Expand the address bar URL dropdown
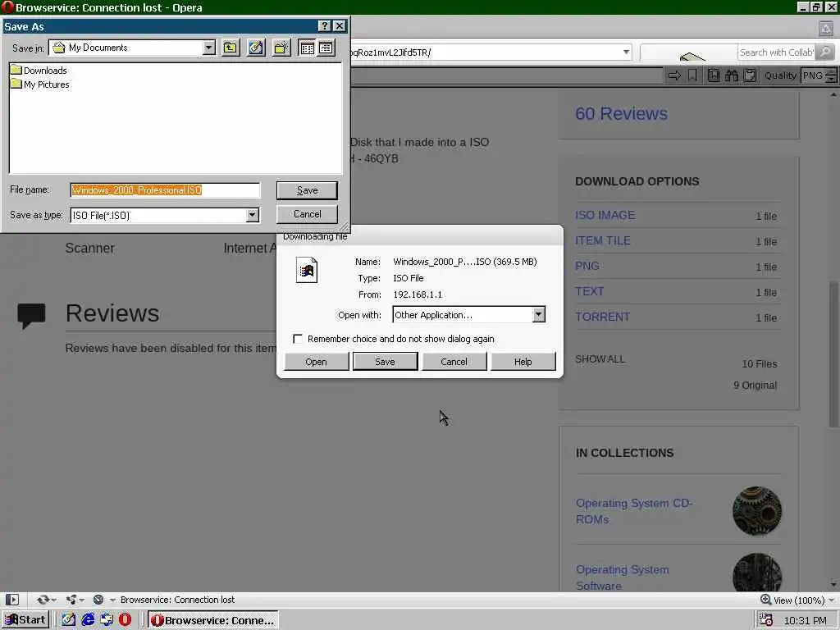840x630 pixels. coord(626,52)
